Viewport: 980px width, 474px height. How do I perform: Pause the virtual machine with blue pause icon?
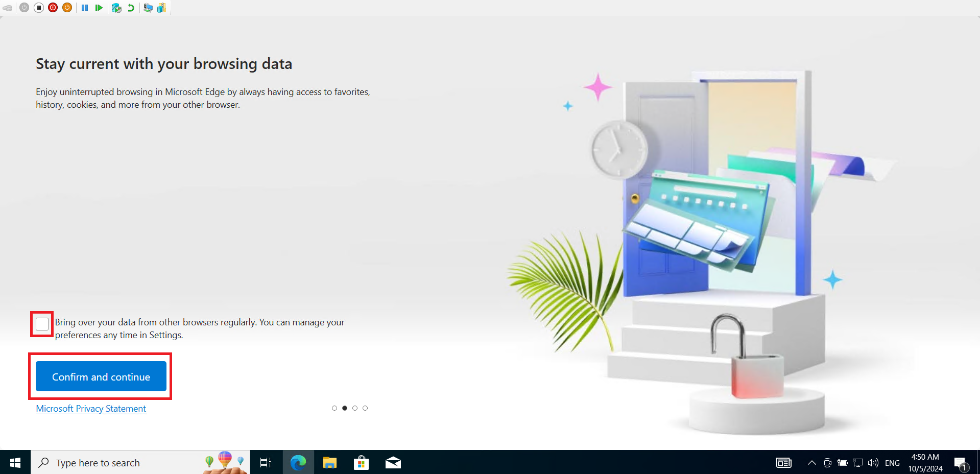(x=85, y=8)
